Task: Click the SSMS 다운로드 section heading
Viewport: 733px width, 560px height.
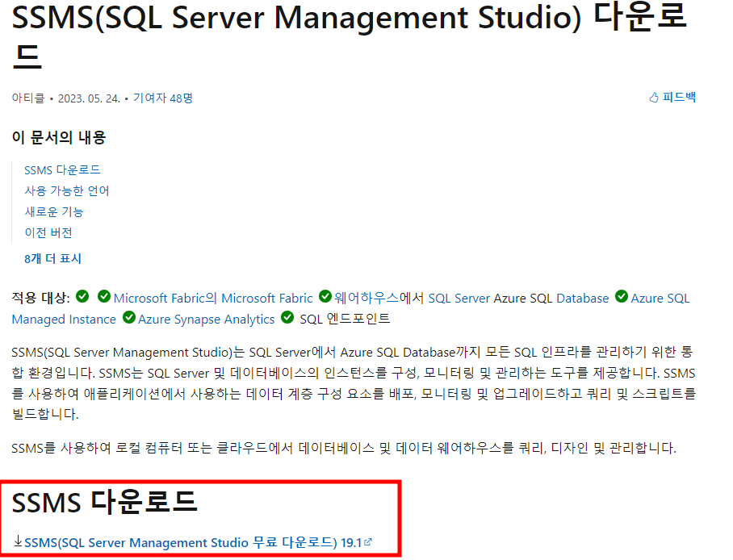Action: (x=105, y=503)
